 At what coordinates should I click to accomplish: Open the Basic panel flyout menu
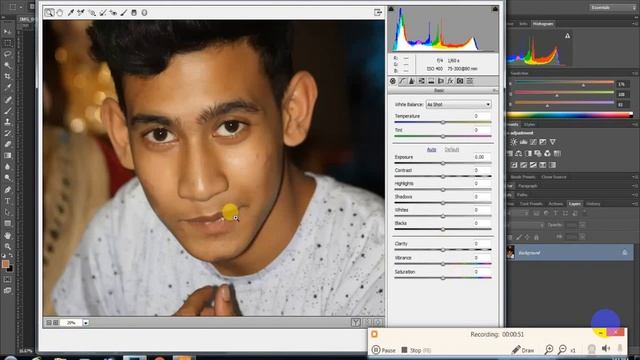[495, 91]
